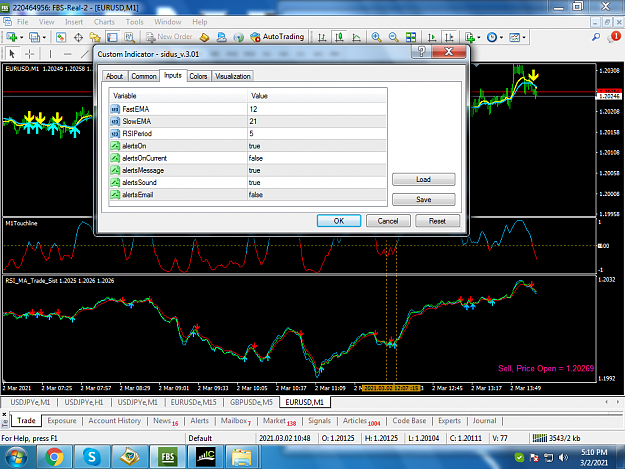Click the zoom in magnifier icon
Screen dimensions: 625x469
point(376,37)
